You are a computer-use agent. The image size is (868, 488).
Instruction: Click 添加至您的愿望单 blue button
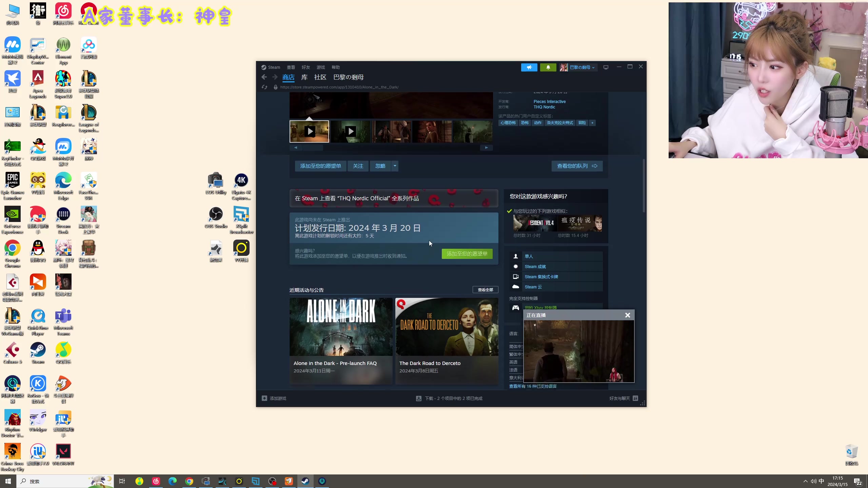320,166
